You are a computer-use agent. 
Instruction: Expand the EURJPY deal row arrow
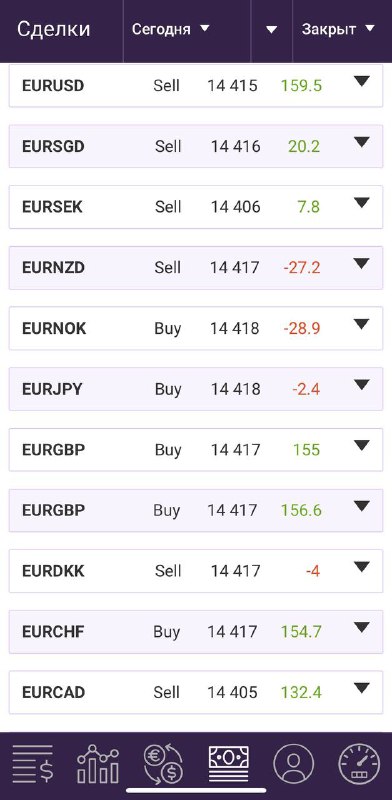click(361, 385)
